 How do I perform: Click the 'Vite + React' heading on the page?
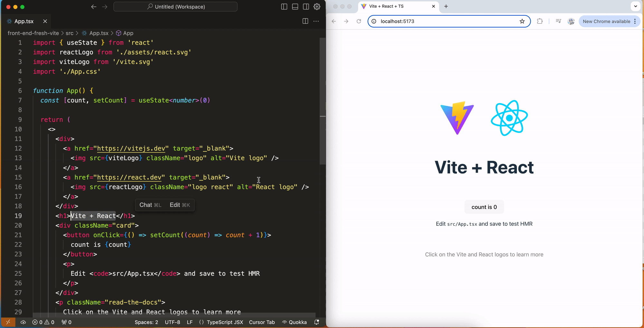pos(484,167)
